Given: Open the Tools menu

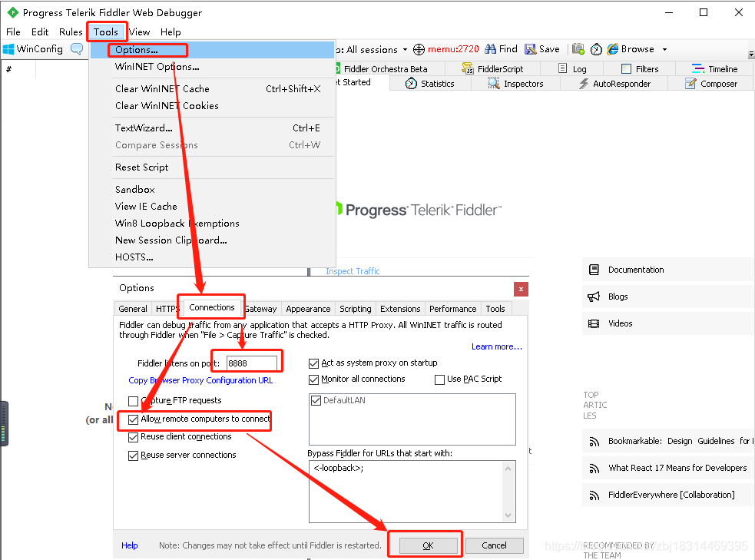Looking at the screenshot, I should tap(106, 31).
